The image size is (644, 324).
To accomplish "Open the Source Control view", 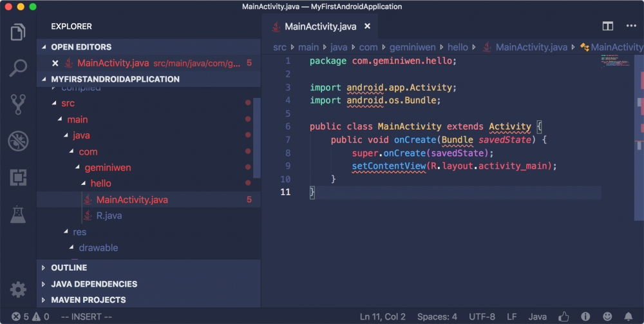I will 18,104.
